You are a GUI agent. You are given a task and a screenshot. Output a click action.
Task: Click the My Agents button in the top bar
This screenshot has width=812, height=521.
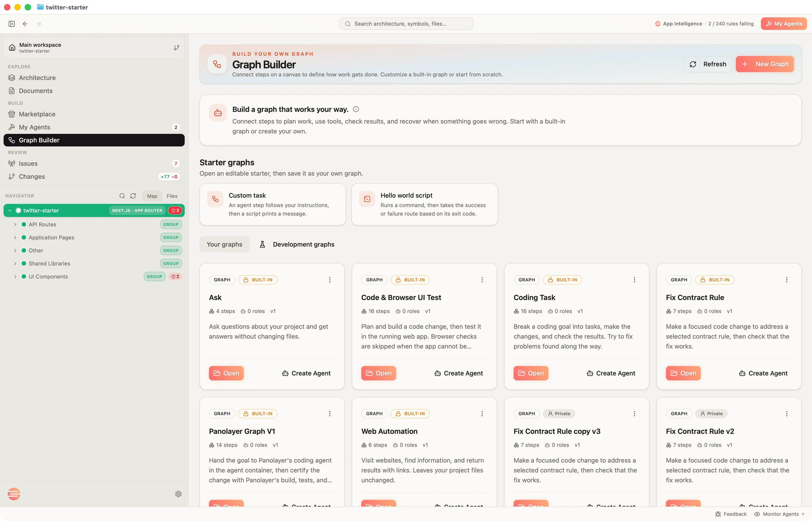click(x=784, y=24)
